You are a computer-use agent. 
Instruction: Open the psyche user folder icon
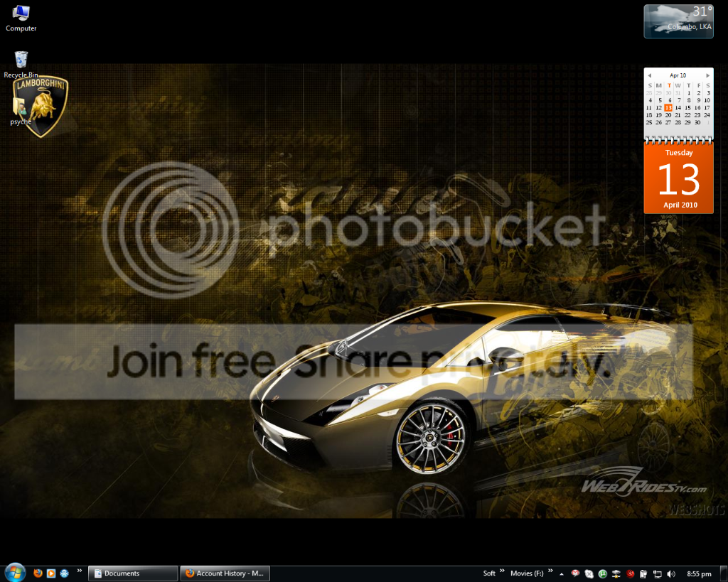point(21,112)
